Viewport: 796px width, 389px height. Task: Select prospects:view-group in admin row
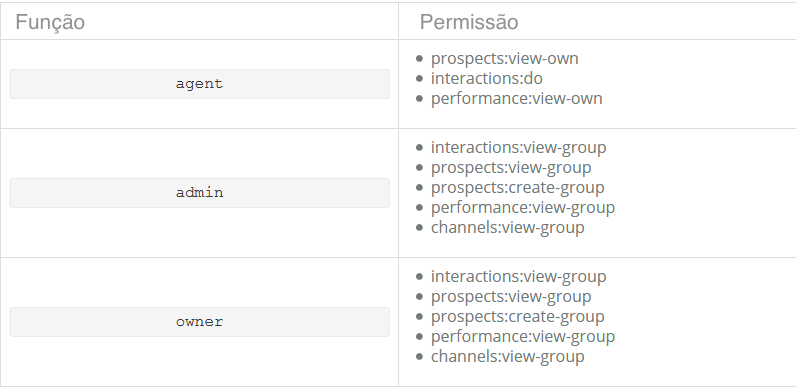pyautogui.click(x=511, y=167)
